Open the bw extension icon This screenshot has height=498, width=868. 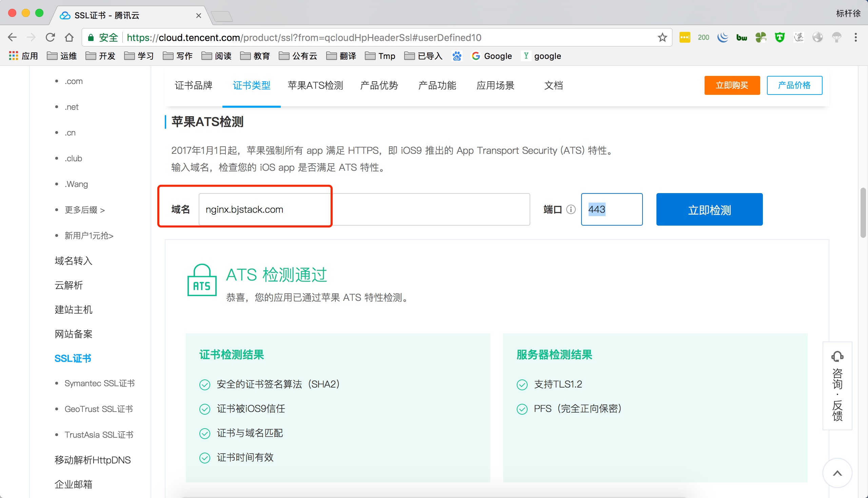point(741,37)
